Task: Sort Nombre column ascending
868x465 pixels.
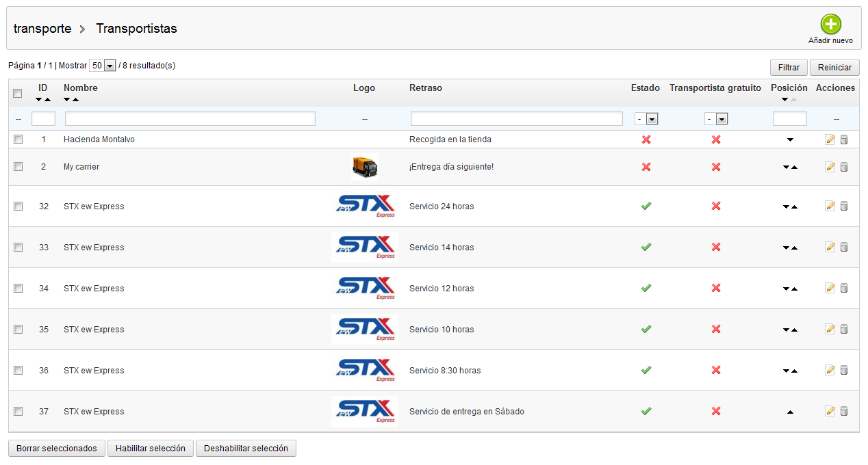Action: coord(75,100)
